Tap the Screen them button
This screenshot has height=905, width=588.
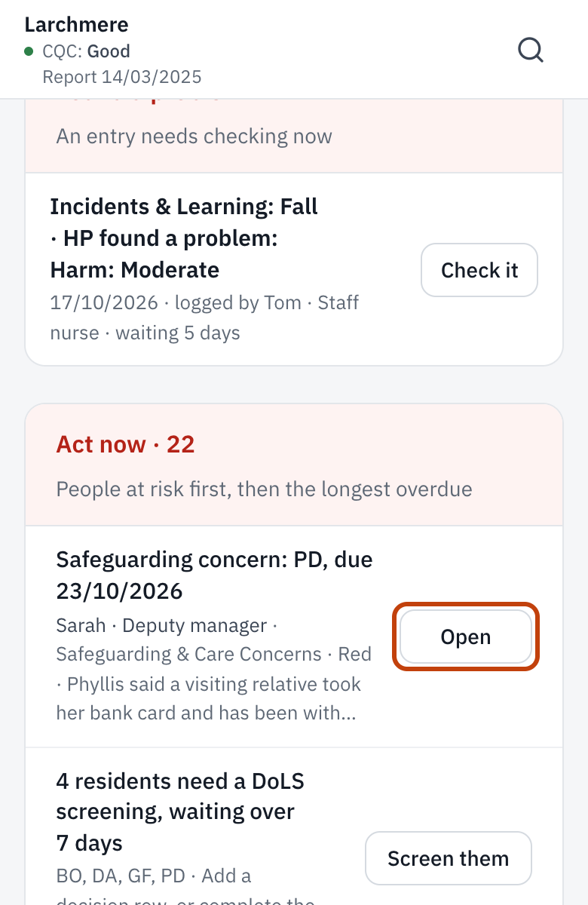[448, 858]
